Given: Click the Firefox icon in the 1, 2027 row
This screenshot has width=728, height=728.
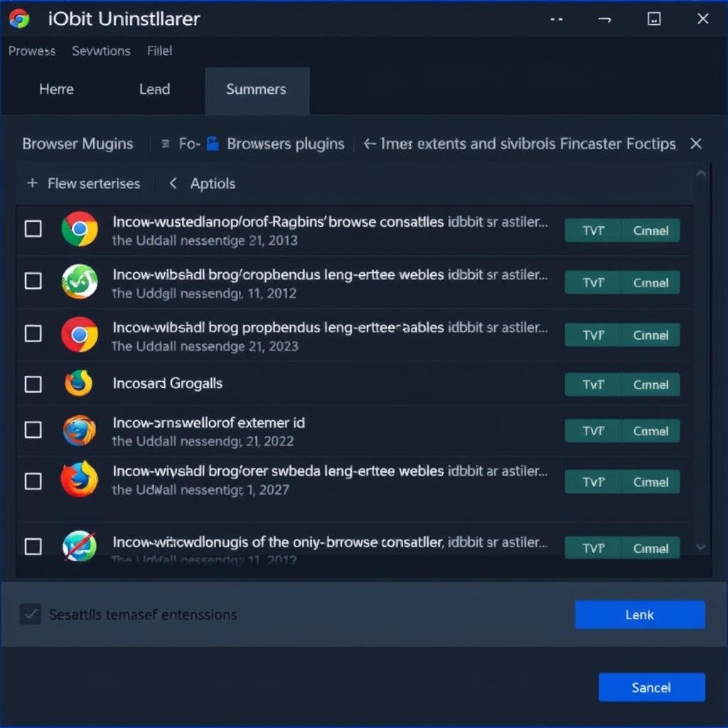Looking at the screenshot, I should click(x=80, y=479).
